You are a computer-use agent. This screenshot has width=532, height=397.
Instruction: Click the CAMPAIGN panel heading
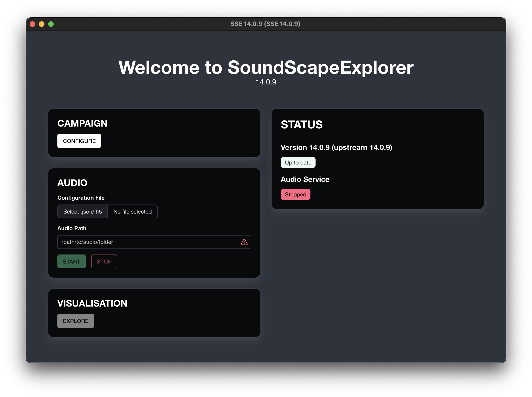click(82, 123)
